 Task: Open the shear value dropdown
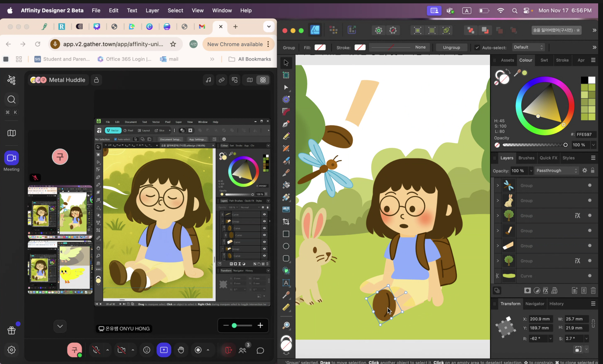[x=586, y=339]
